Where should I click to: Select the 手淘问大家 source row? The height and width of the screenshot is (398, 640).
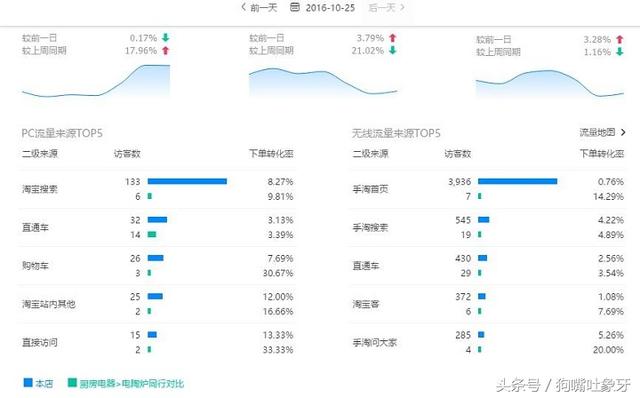(488, 342)
